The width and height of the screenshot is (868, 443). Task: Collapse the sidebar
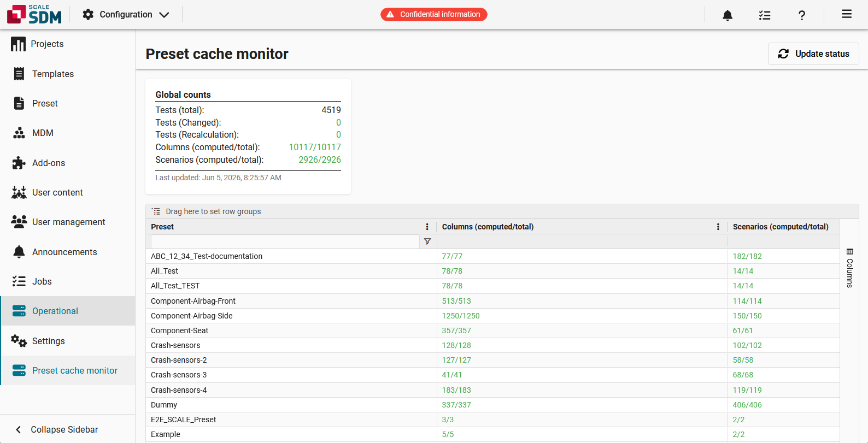point(57,429)
